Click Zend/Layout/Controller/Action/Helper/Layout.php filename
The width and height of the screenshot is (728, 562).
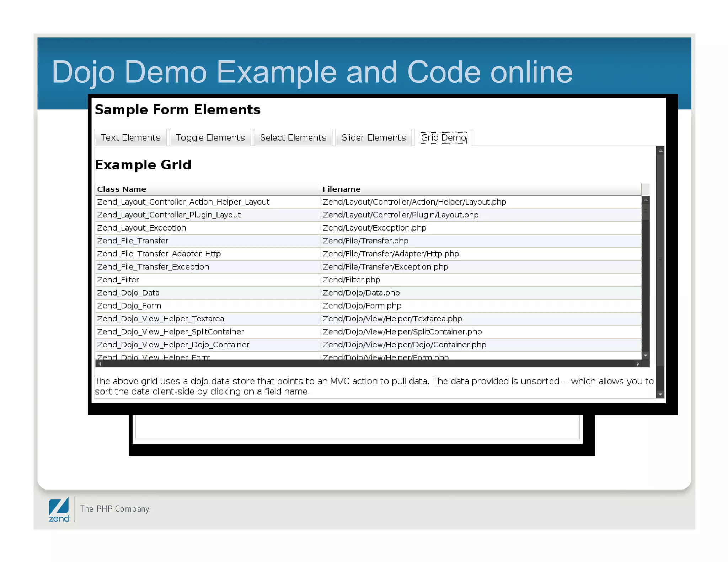click(x=481, y=202)
